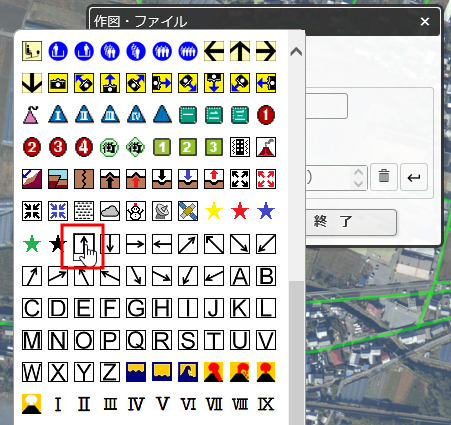451x425 pixels.
Task: Click the 終了 button
Action: [x=350, y=222]
